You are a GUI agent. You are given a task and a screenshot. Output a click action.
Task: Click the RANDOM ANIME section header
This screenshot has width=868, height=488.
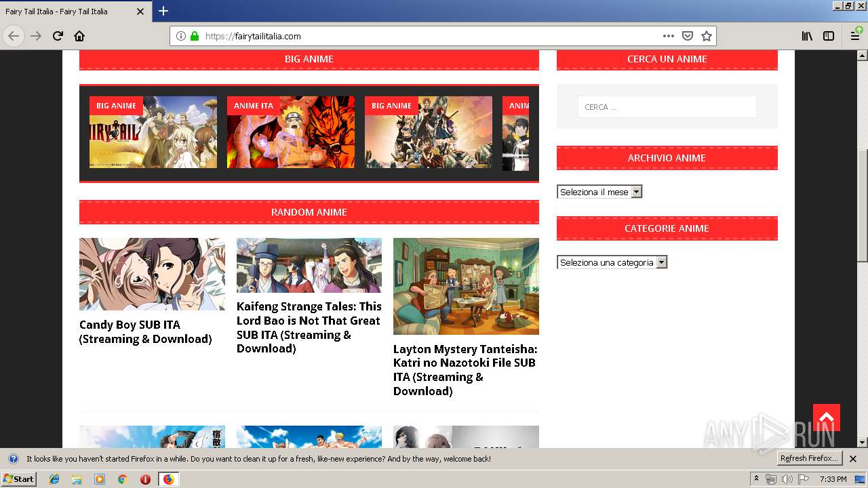click(309, 212)
